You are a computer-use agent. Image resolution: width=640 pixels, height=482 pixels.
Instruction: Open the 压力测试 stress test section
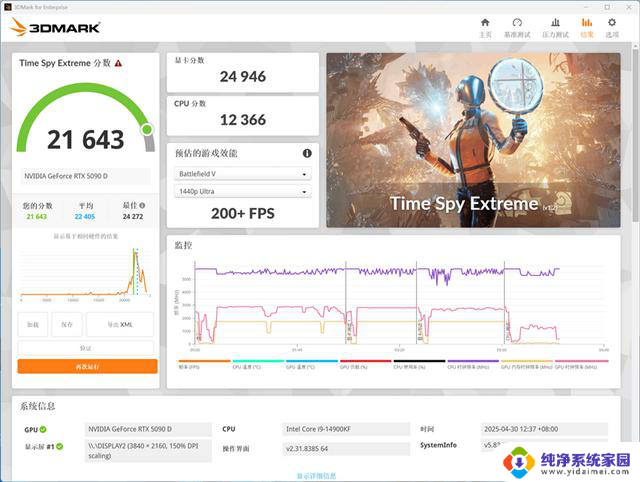555,28
